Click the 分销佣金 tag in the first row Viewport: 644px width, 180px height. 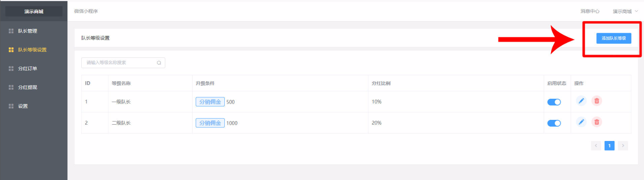(210, 102)
